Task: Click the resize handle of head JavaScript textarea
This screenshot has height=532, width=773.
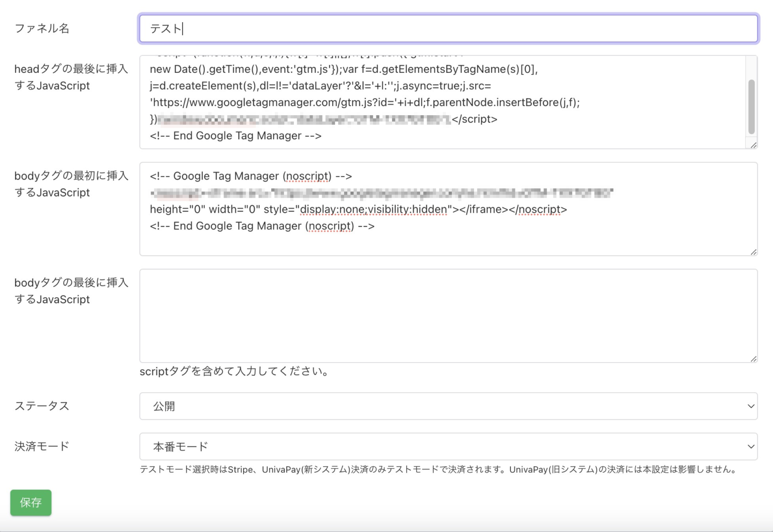Action: pos(753,145)
